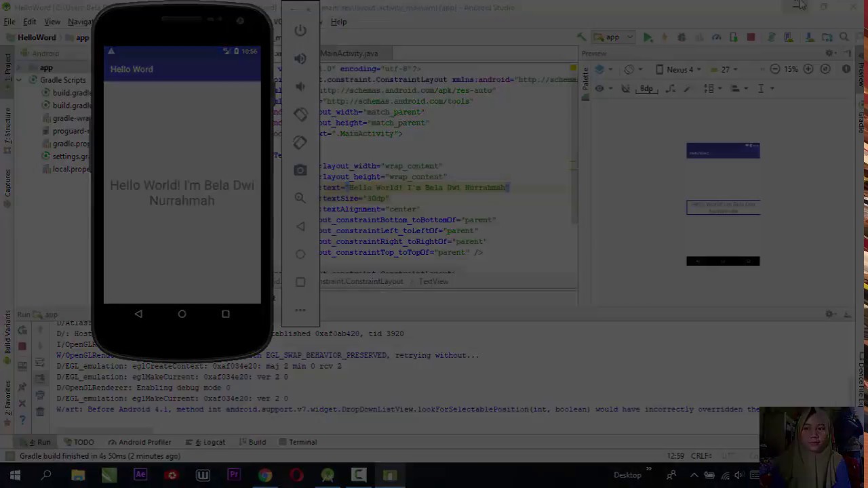
Task: Open the File menu
Action: [9, 22]
